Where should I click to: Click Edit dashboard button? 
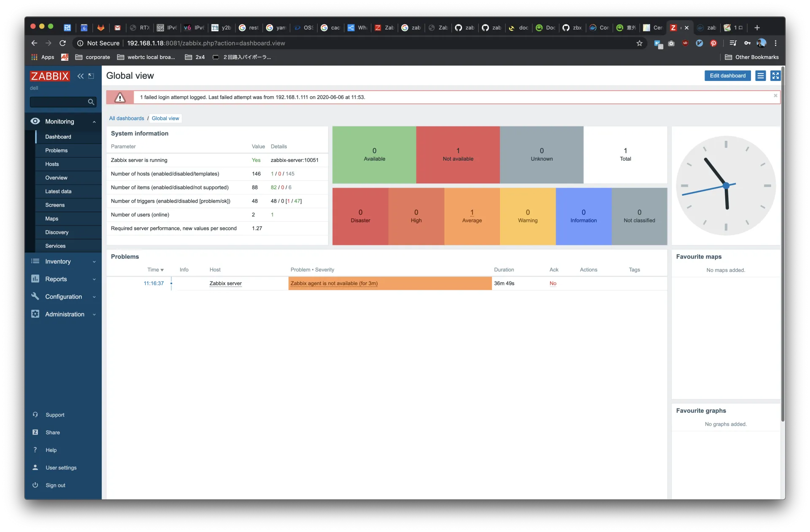click(727, 76)
